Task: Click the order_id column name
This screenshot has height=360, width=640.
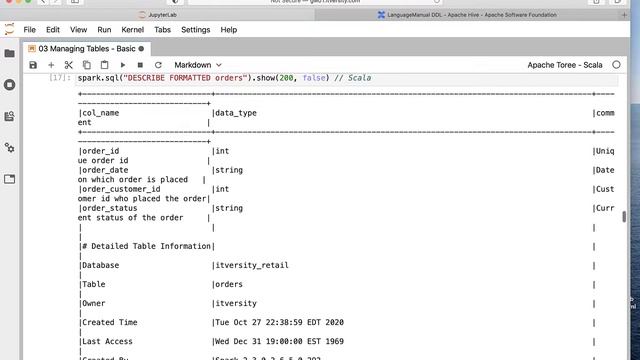Action: coord(100,151)
